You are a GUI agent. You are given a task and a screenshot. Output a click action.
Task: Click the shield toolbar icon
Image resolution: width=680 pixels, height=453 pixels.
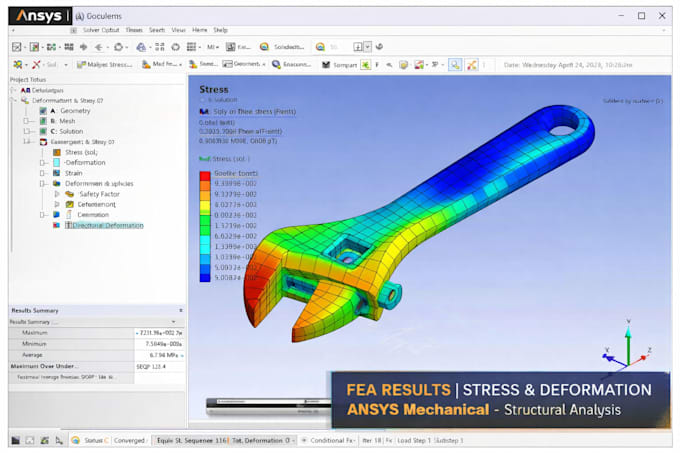click(x=404, y=65)
